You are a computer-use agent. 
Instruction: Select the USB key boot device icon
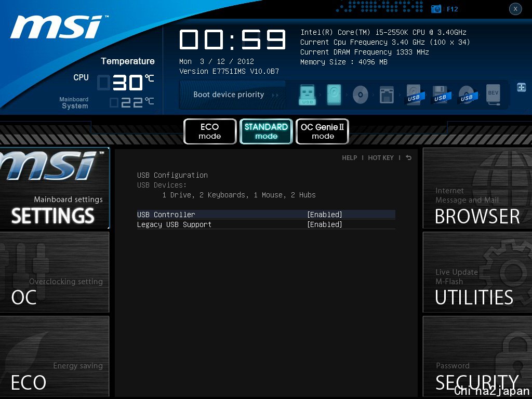(x=308, y=95)
